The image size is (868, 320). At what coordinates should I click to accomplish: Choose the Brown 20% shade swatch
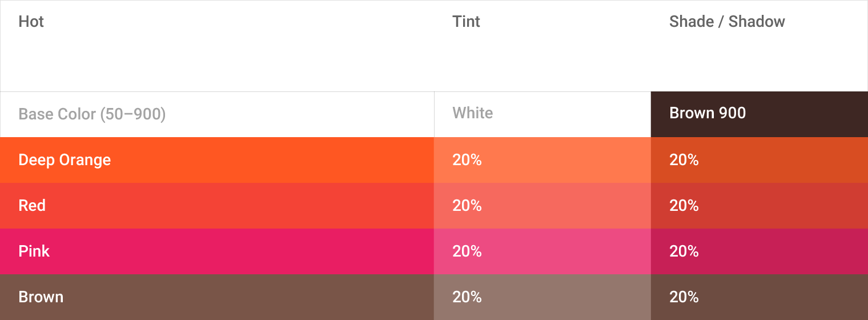pos(759,297)
